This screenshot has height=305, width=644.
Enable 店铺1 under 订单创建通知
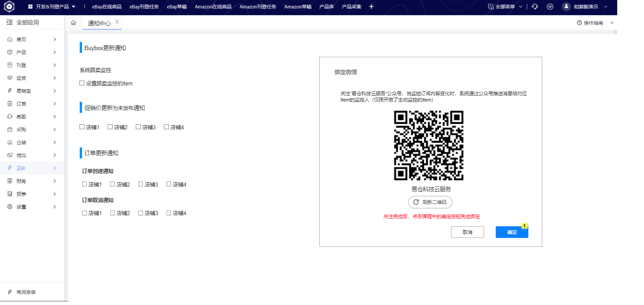(x=84, y=184)
